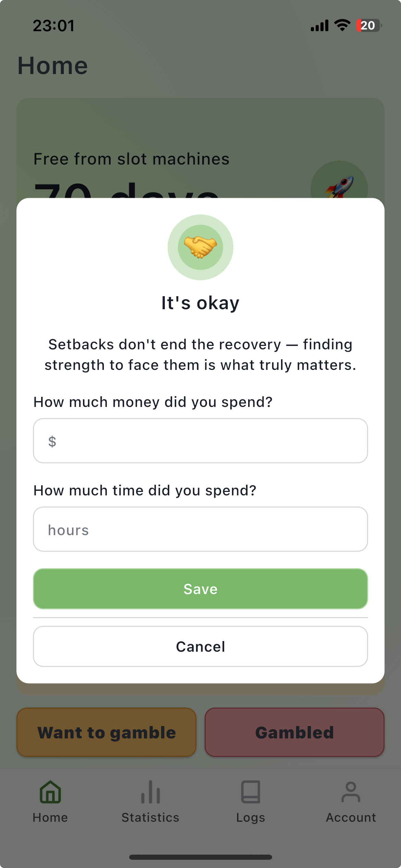
Task: Tap the battery level indicator
Action: click(368, 25)
